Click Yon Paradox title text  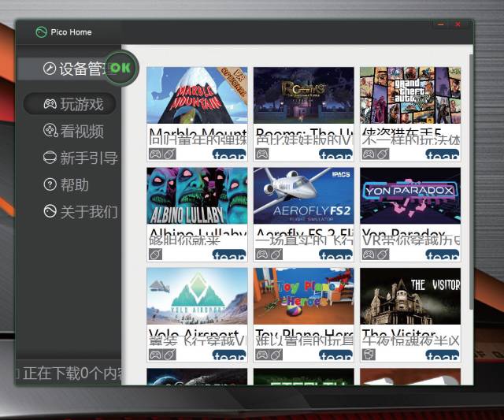pyautogui.click(x=403, y=232)
